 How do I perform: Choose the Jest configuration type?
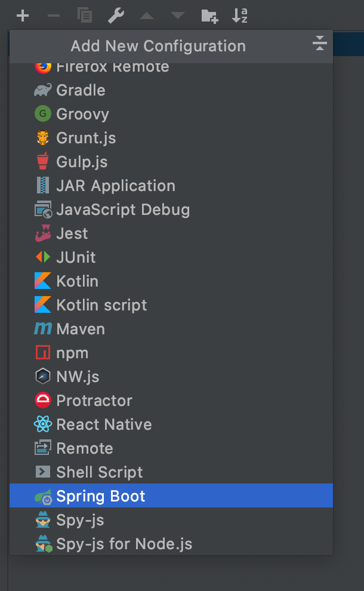(x=171, y=233)
